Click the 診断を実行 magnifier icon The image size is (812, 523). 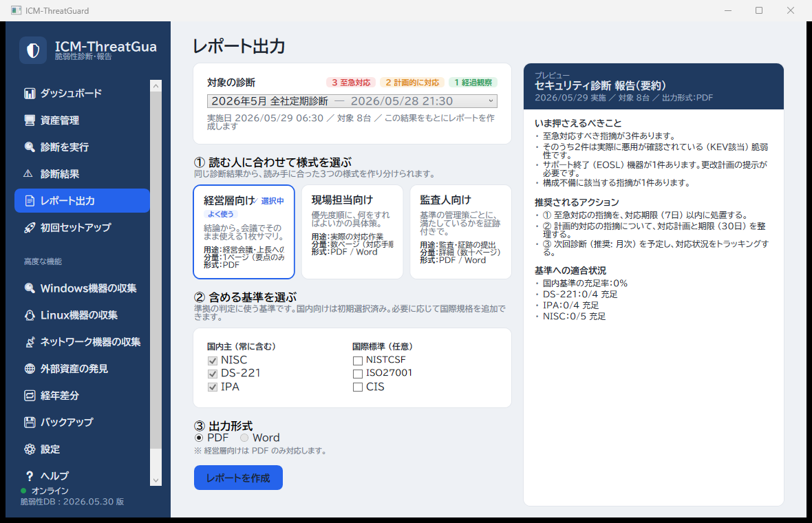tap(30, 147)
